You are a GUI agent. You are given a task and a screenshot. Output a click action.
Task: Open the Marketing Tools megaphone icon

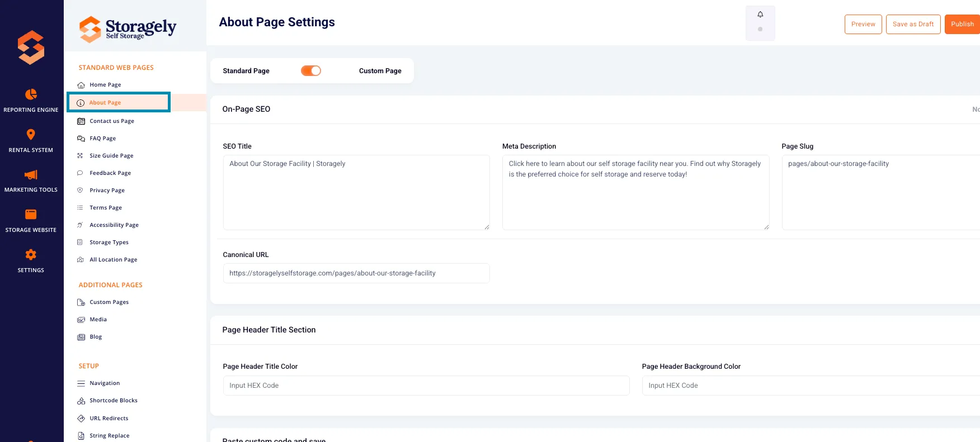[31, 175]
